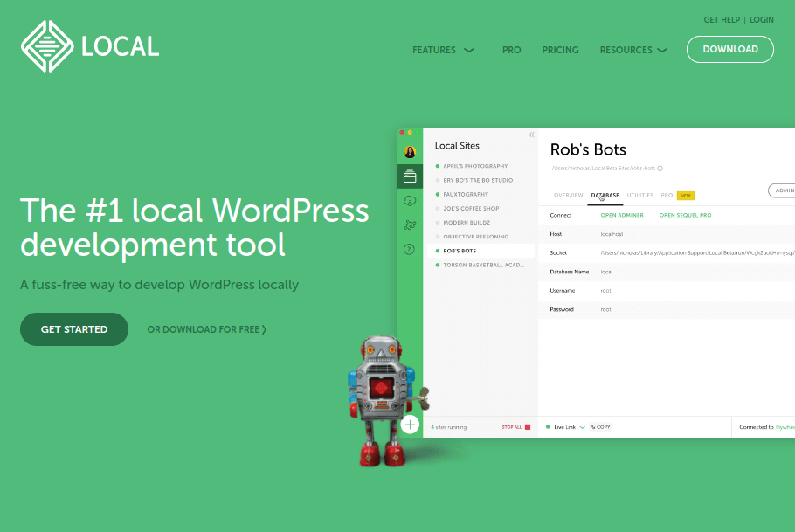This screenshot has height=532, width=795.
Task: Click Open Adminer link
Action: click(x=622, y=216)
